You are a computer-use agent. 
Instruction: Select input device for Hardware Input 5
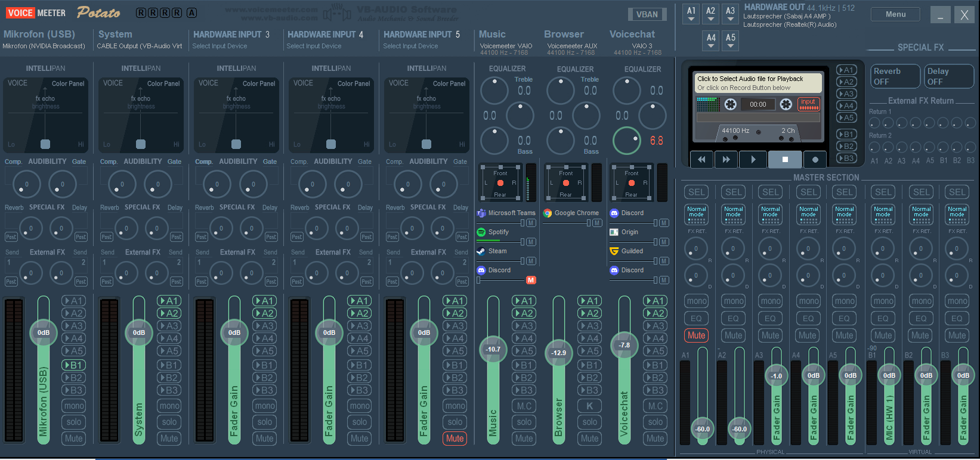pos(410,46)
